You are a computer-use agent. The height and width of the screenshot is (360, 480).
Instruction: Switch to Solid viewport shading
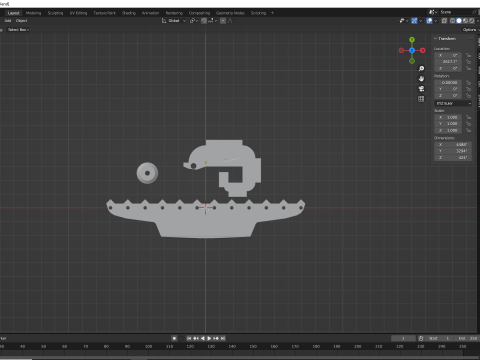[x=459, y=21]
